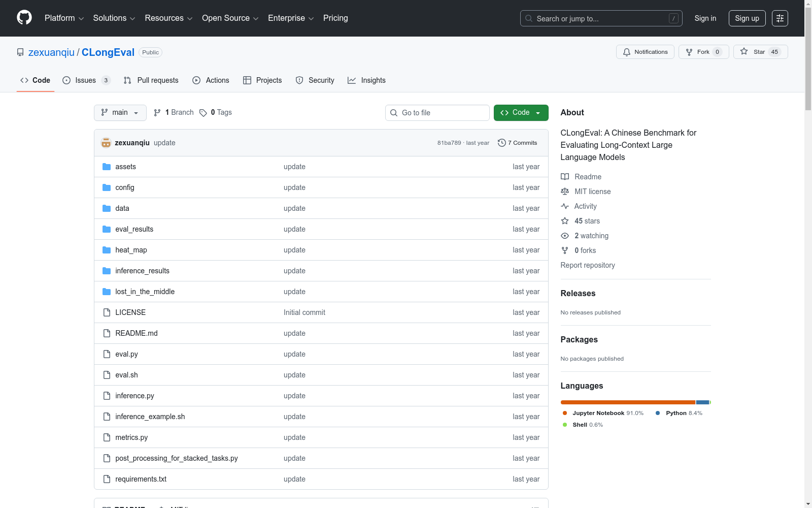This screenshot has width=812, height=508.
Task: Click the Jupyter Notebook orange legend dot
Action: [565, 413]
